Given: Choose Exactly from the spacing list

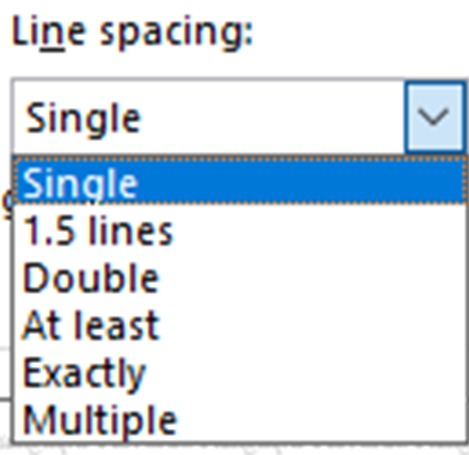Looking at the screenshot, I should point(239,372).
